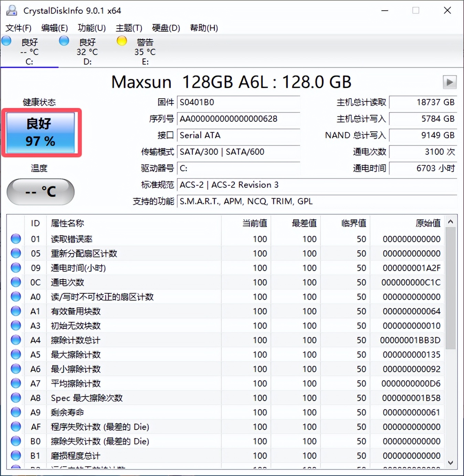Select the Spec 最大擦除次数 row

tap(225, 398)
